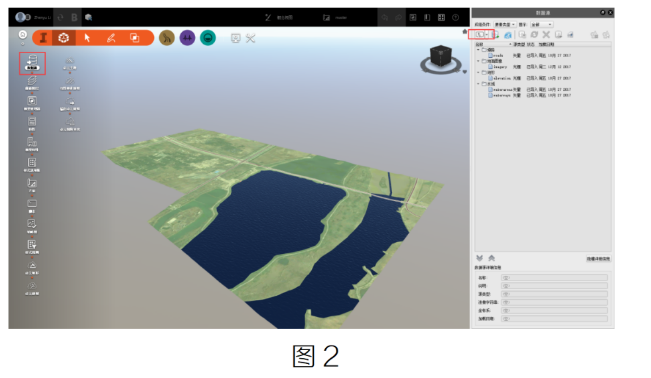Click the first name field in details section

(x=554, y=277)
